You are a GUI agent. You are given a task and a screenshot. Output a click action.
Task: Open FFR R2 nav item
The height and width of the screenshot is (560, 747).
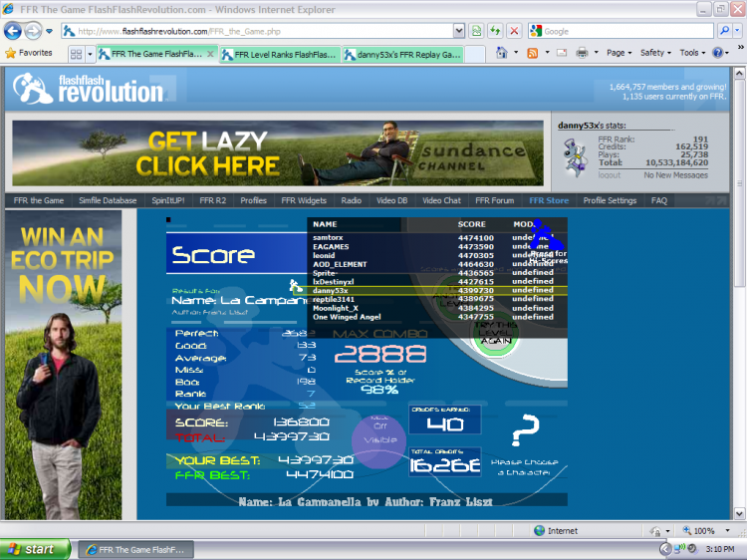click(213, 200)
